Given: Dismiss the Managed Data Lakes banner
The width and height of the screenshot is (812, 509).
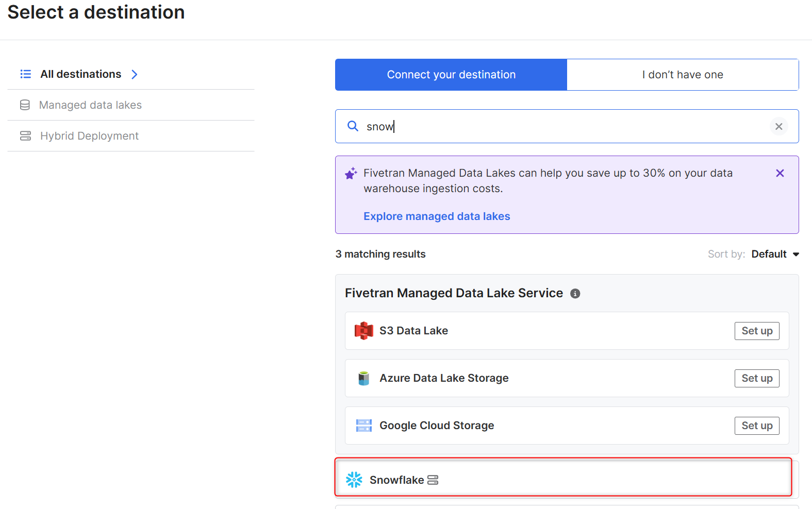Looking at the screenshot, I should coord(780,173).
